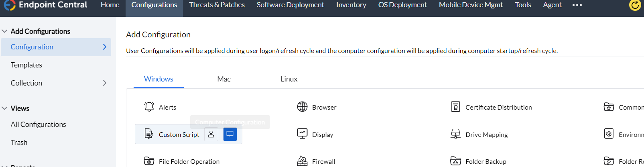Image resolution: width=644 pixels, height=167 pixels.
Task: Select the Custom Script computer configuration icon
Action: tap(230, 134)
